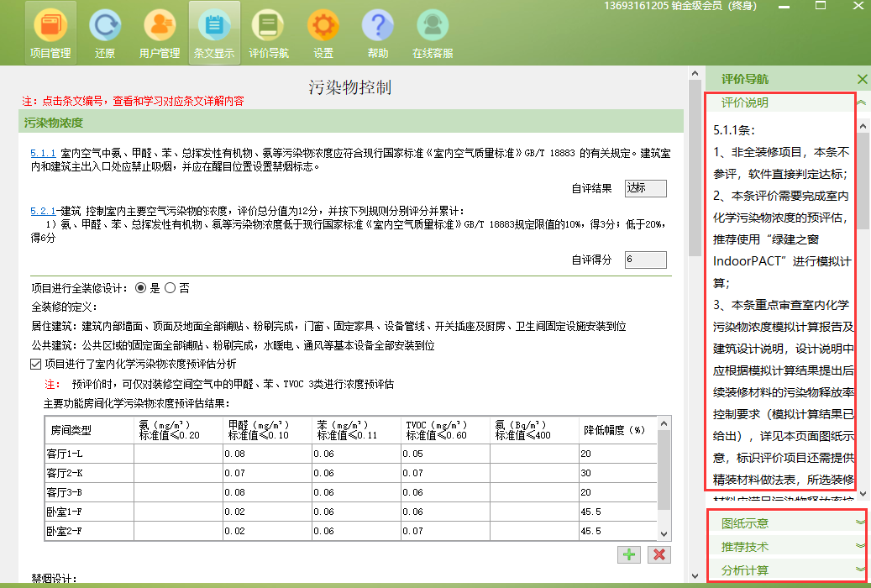Click empty 氨 cell in 客厅1-L row
The image size is (871, 588).
(x=178, y=454)
